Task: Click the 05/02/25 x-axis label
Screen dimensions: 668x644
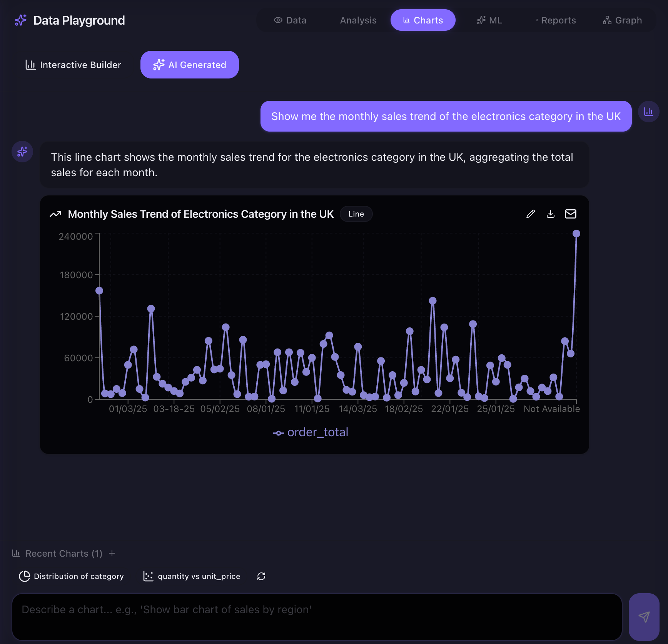Action: pos(220,409)
